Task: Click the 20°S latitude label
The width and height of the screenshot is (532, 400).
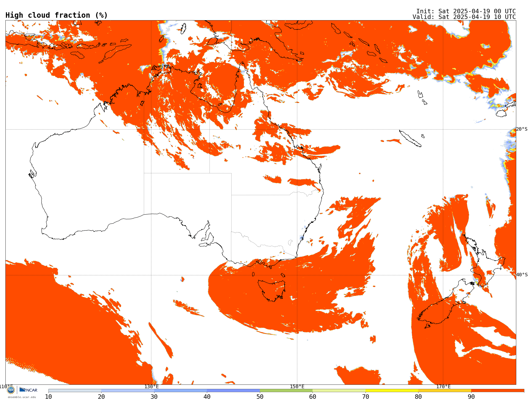Action: [x=522, y=129]
